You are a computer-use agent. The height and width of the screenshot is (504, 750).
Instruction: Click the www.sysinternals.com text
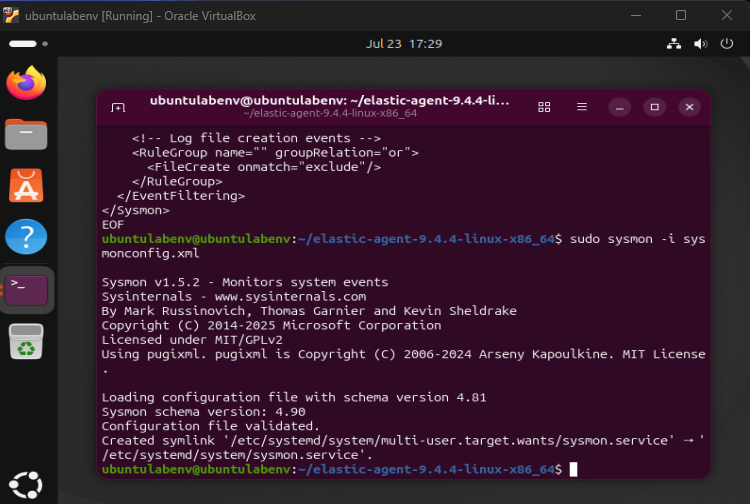(290, 296)
